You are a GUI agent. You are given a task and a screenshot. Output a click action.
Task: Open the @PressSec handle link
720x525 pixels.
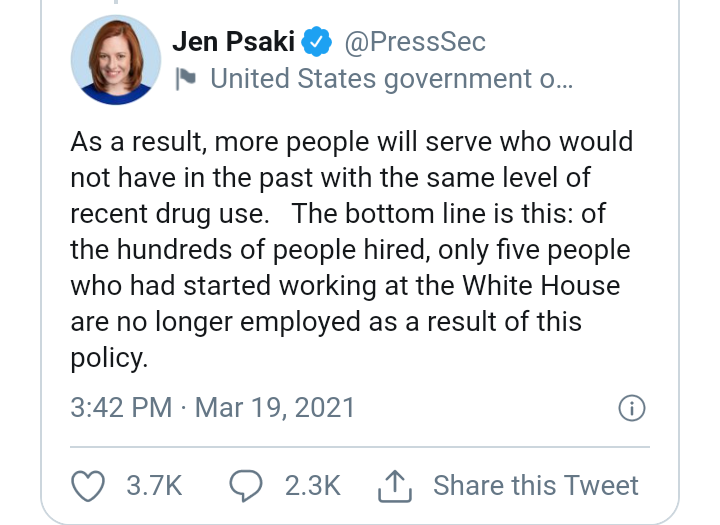pos(414,42)
